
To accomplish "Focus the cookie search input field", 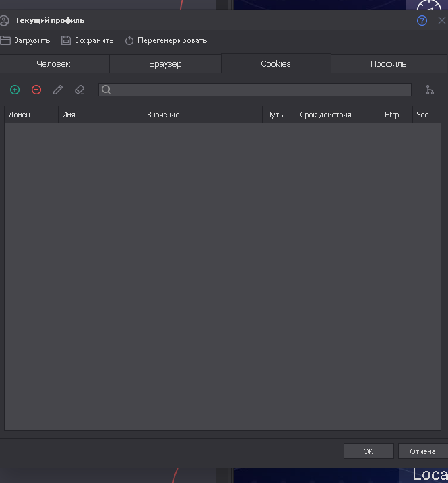I will (255, 90).
